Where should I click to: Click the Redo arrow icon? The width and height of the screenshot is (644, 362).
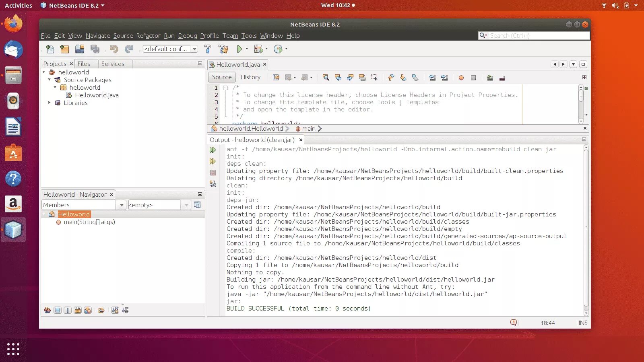click(x=129, y=49)
